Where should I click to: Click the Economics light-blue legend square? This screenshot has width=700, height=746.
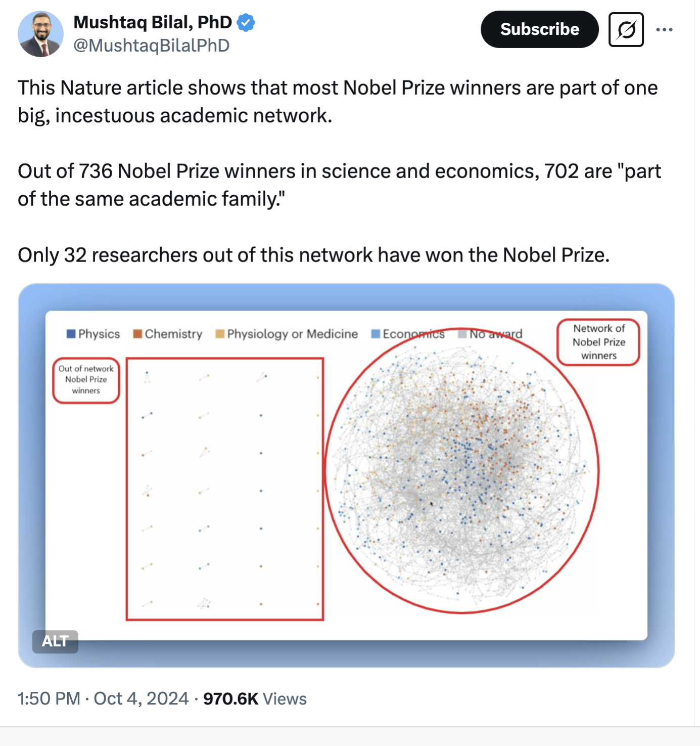click(376, 334)
